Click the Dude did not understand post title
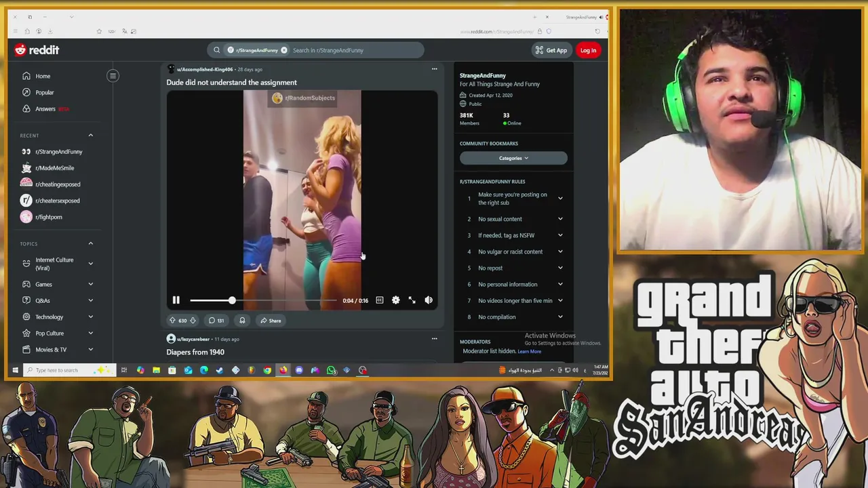Viewport: 868px width, 488px height. tap(231, 83)
